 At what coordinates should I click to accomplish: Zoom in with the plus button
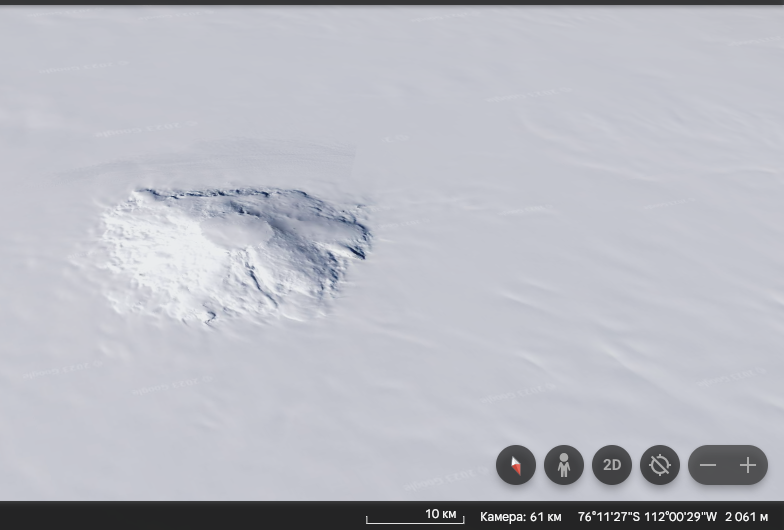point(748,466)
